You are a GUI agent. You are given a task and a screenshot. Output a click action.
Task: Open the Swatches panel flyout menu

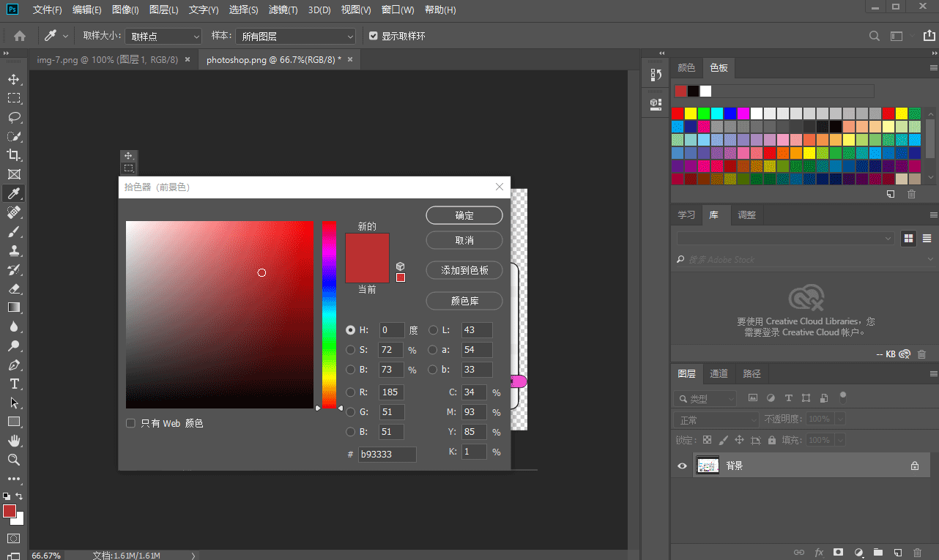click(933, 68)
